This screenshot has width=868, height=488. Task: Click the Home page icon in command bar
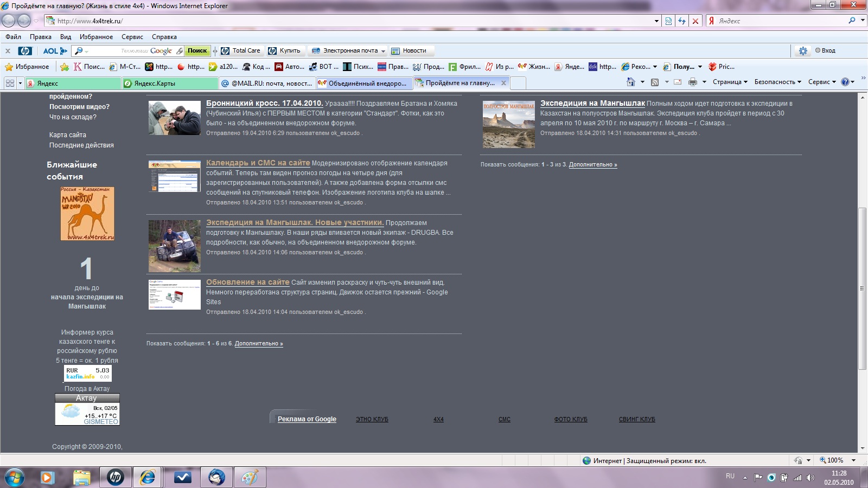[x=630, y=82]
